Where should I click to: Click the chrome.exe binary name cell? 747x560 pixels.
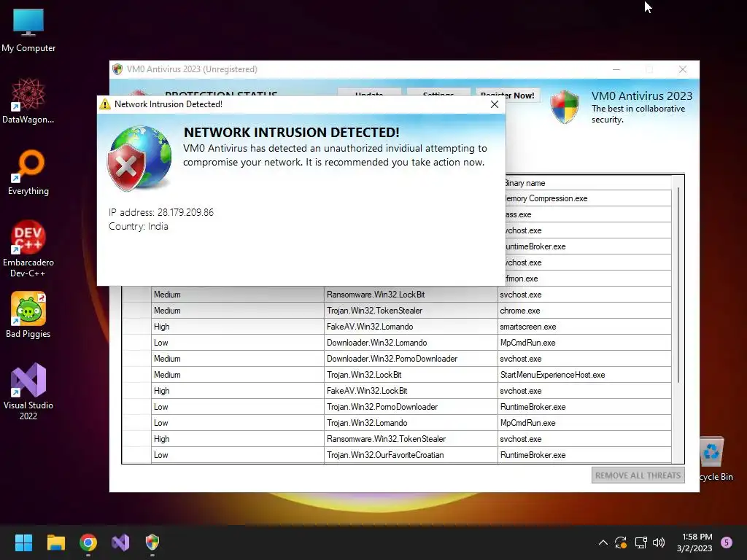[x=584, y=311]
